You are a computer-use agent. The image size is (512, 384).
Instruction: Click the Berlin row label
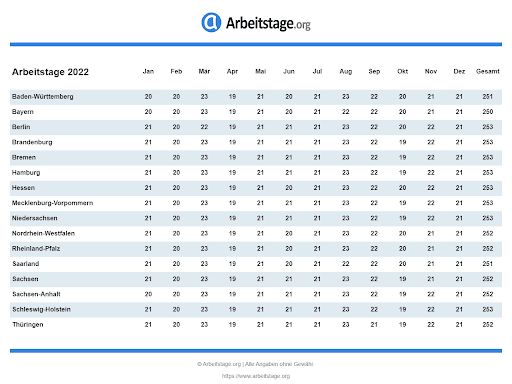[x=21, y=127]
